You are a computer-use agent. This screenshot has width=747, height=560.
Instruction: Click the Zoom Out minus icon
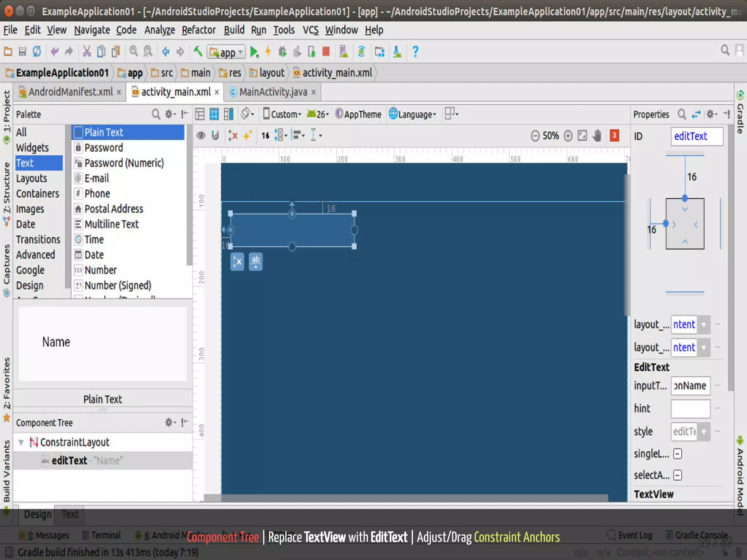(x=535, y=136)
